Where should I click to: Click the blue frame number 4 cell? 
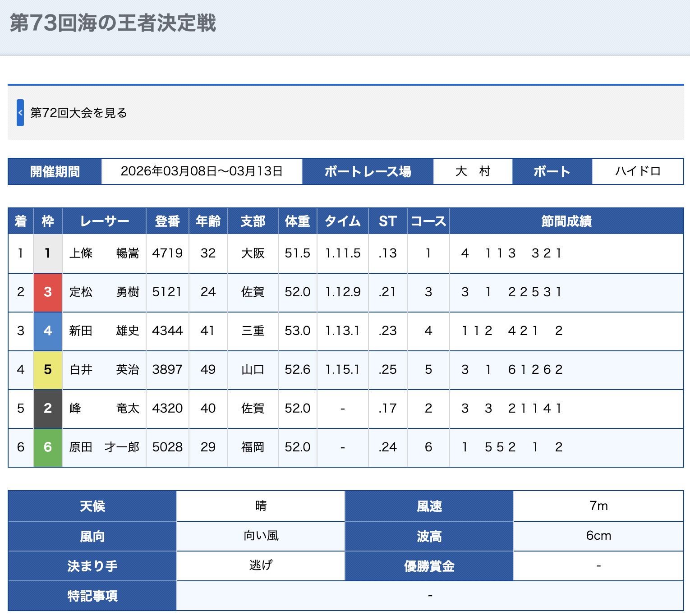click(48, 331)
